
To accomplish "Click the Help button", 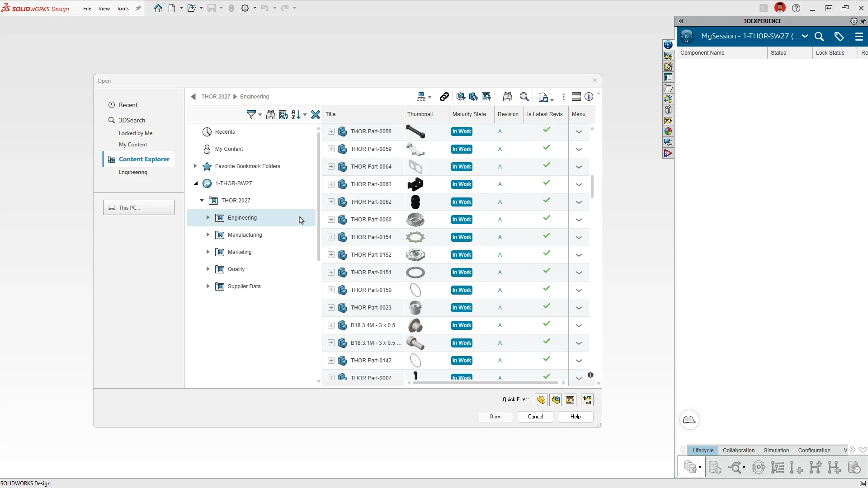I will pyautogui.click(x=576, y=417).
